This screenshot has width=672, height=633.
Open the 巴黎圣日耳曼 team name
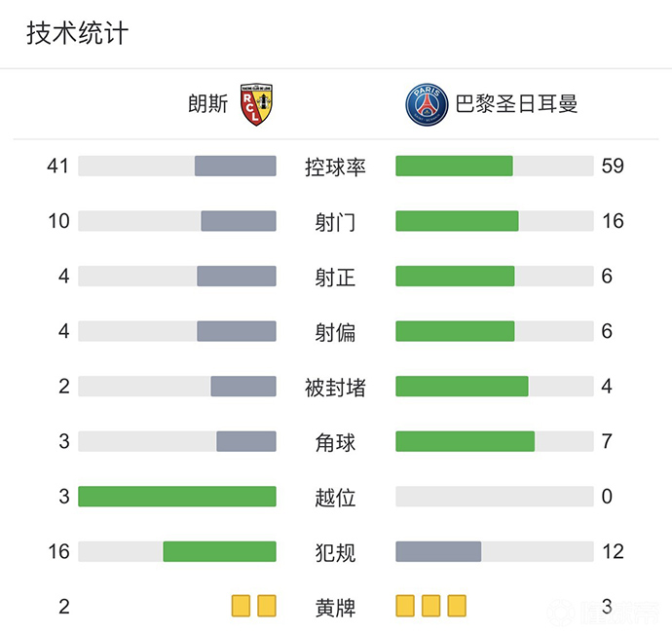tap(516, 103)
